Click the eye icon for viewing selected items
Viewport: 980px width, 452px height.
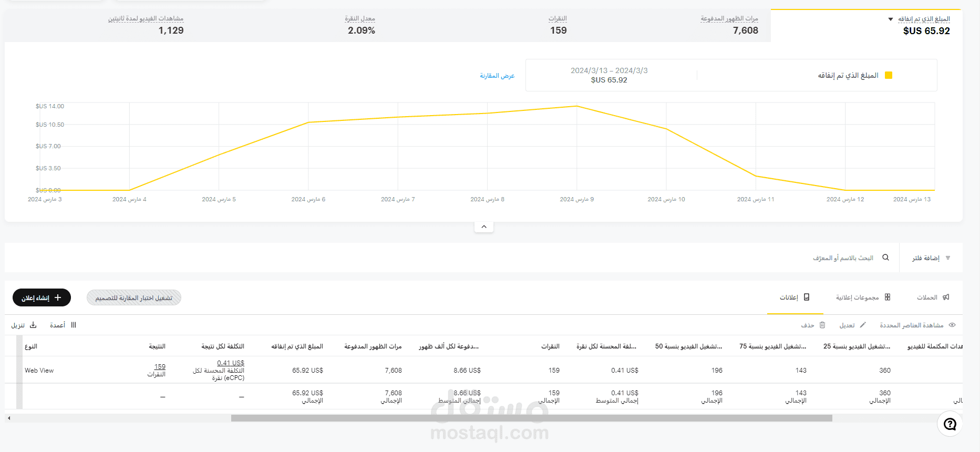tap(952, 325)
